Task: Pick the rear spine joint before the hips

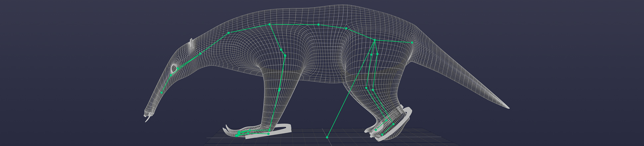Action: click(346, 29)
